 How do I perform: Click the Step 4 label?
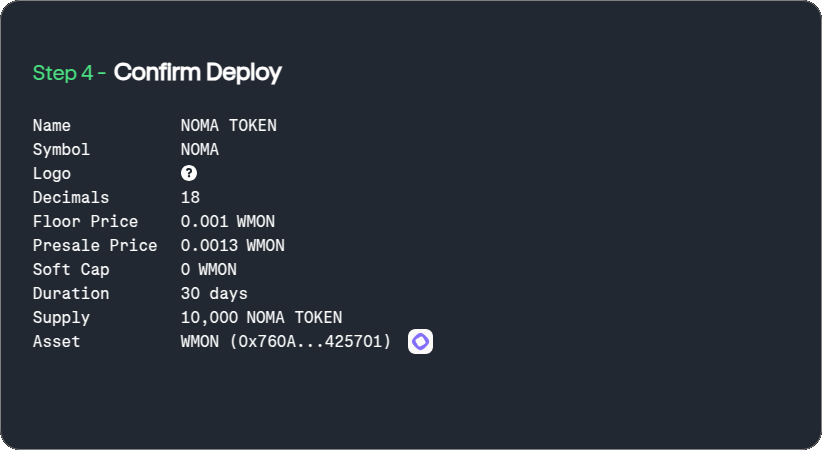pyautogui.click(x=69, y=73)
